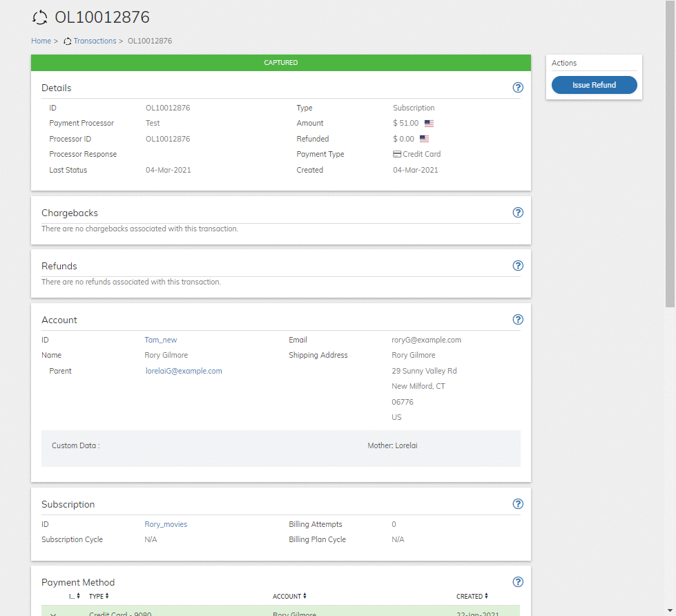Sort payment methods by the I... column
676x616 pixels.
point(75,596)
